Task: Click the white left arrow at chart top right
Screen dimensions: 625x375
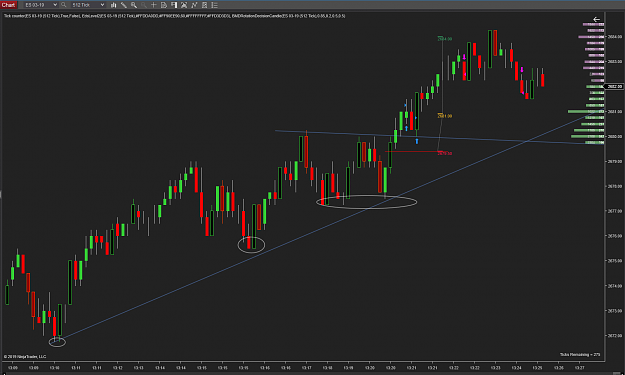Action: click(596, 19)
